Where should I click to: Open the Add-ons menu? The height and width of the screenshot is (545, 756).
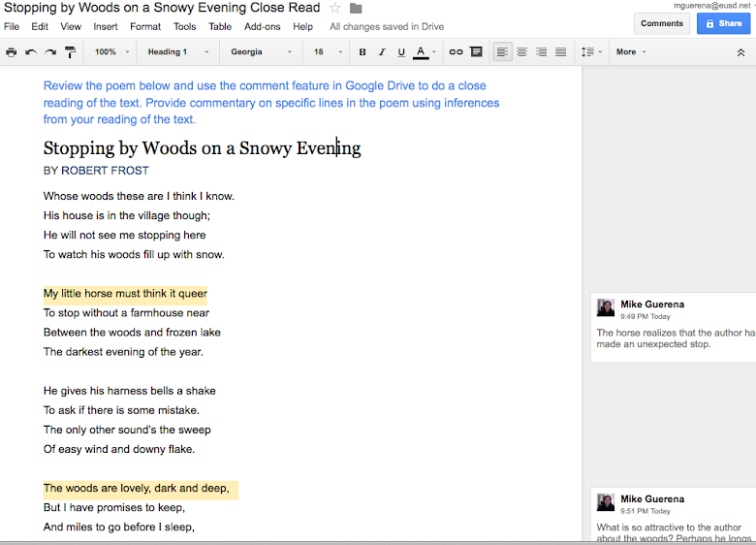tap(263, 27)
